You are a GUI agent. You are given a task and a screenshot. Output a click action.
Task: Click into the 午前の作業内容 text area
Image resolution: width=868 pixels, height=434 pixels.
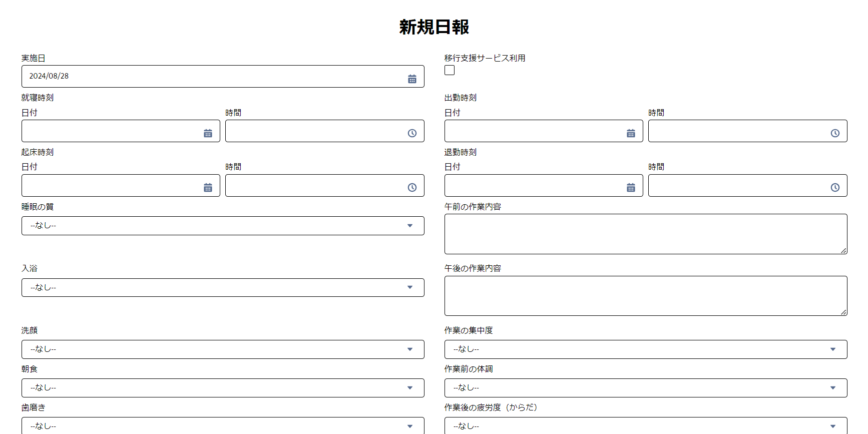tap(646, 234)
